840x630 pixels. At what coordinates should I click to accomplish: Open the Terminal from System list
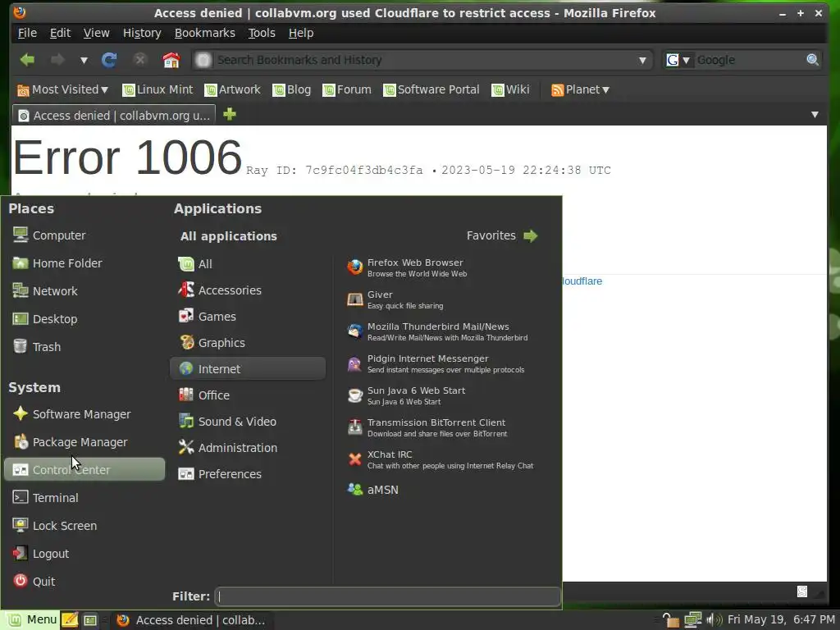click(84, 498)
